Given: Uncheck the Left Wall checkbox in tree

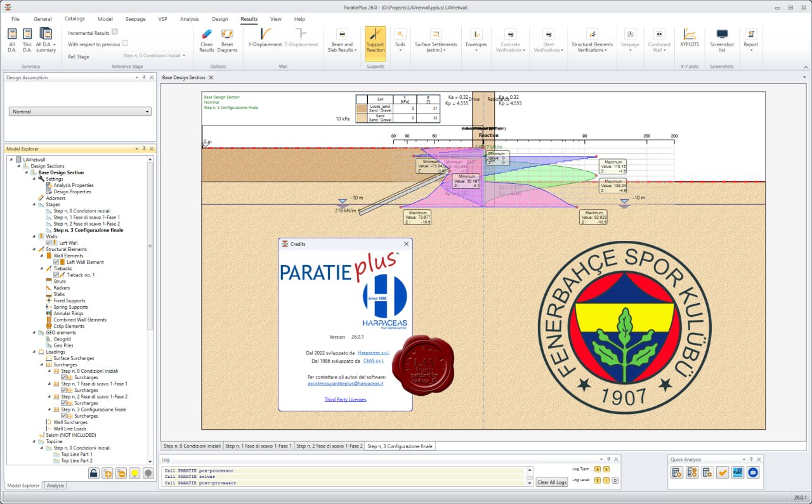Looking at the screenshot, I should [x=49, y=243].
